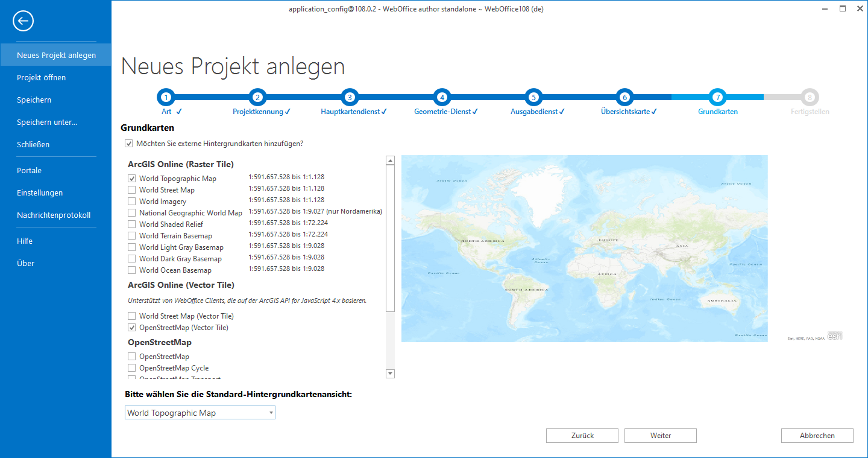
Task: Click 'ArcGIS Online (Raster Tile)' heading
Action: click(x=181, y=164)
